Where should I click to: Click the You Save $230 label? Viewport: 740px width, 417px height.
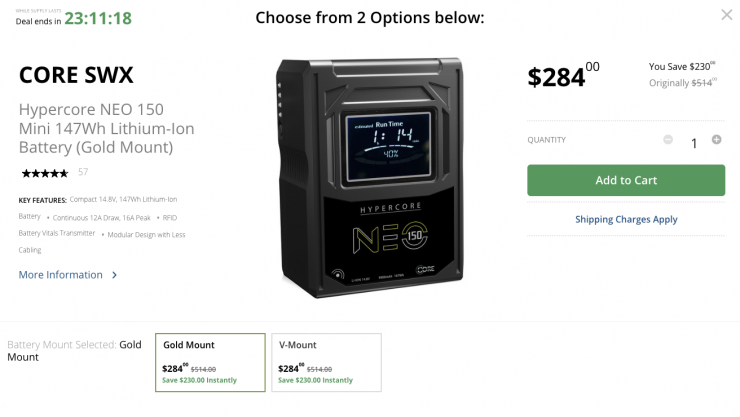[682, 66]
